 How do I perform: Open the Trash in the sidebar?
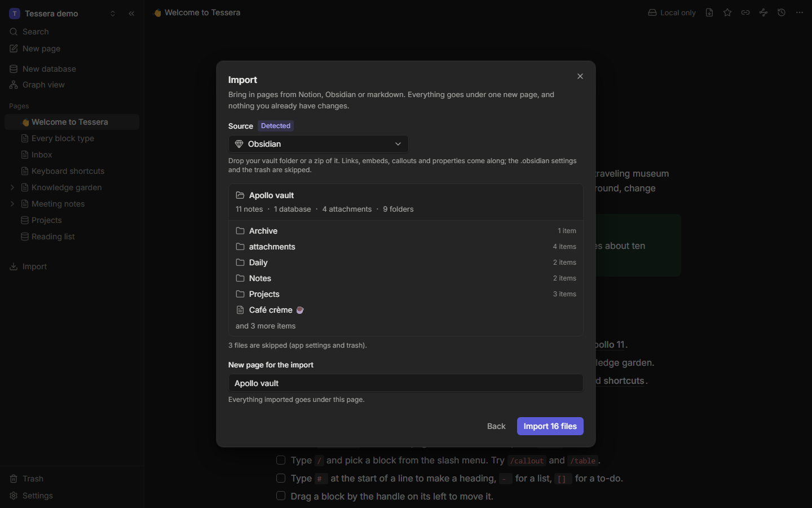coord(72,479)
